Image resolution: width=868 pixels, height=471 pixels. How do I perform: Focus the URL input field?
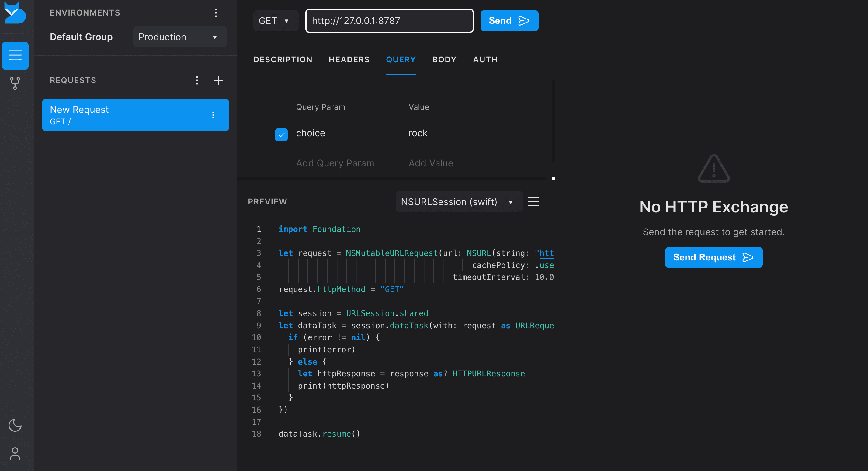point(389,21)
